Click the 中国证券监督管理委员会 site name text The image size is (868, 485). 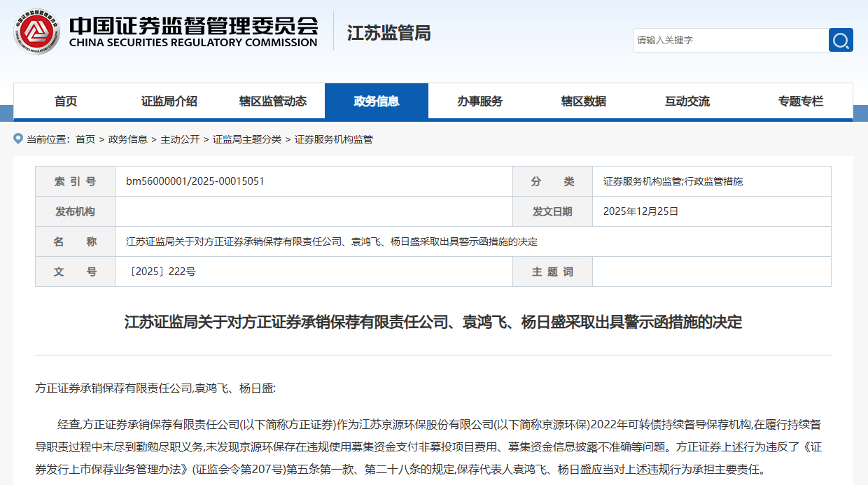pos(193,26)
